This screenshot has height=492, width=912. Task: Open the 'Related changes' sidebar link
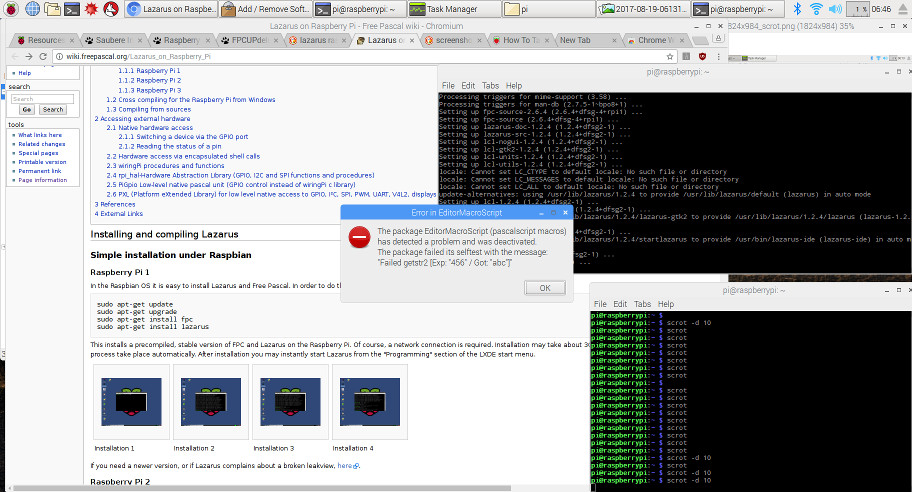click(x=41, y=144)
